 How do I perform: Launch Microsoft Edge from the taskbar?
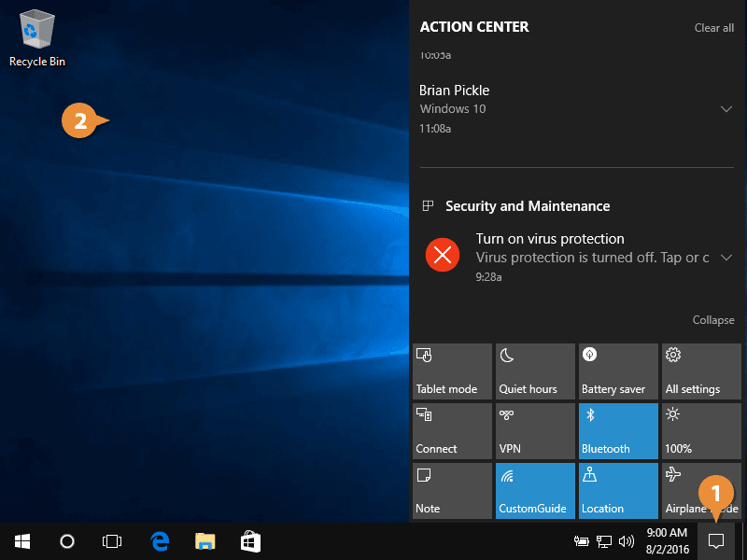160,541
